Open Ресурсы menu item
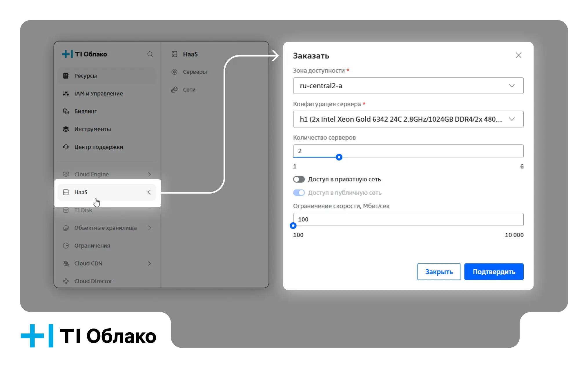588x368 pixels. click(107, 76)
